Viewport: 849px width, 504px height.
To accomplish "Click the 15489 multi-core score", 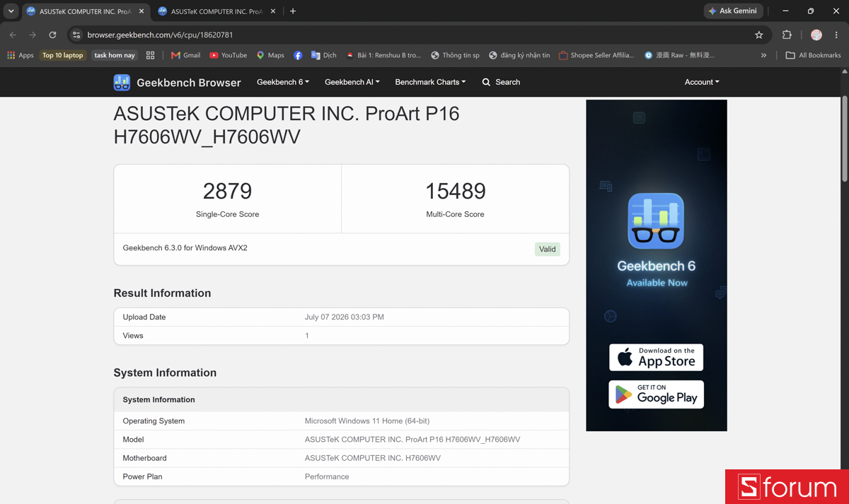I will click(x=455, y=192).
